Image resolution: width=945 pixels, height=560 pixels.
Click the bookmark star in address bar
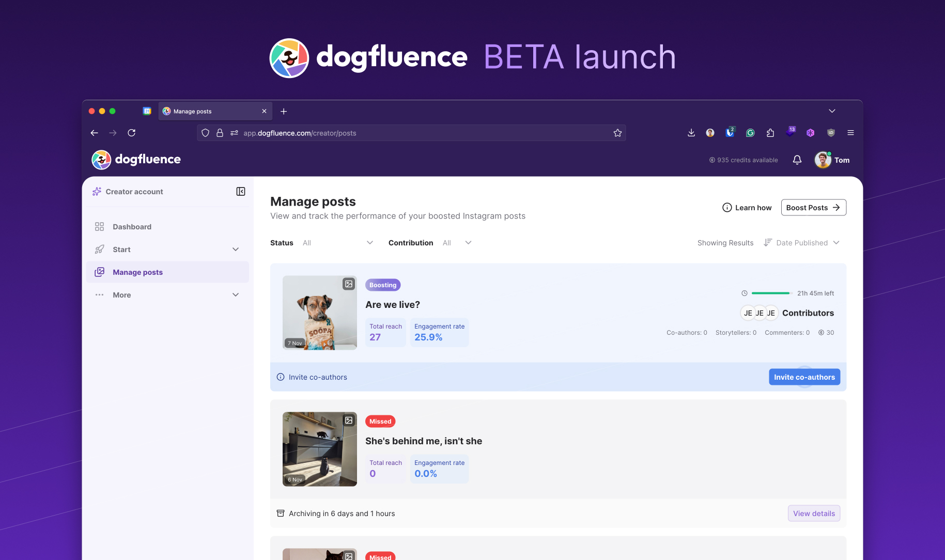[617, 133]
